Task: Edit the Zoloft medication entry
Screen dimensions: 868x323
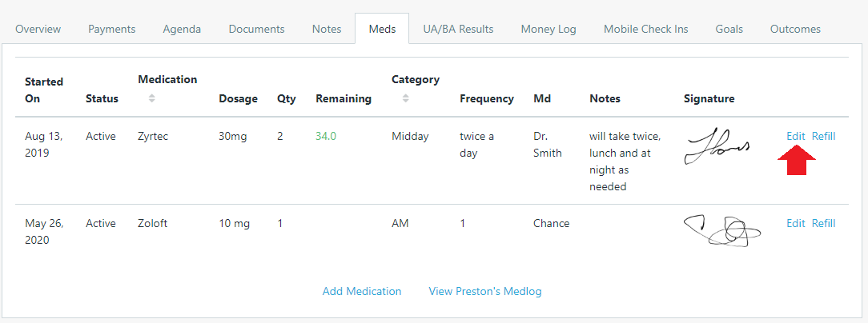Action: 795,223
